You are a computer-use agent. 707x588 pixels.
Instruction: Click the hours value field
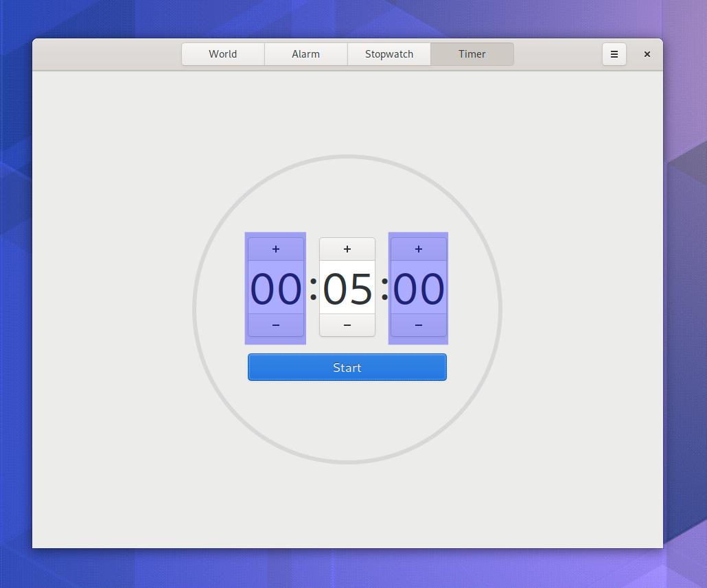(276, 287)
